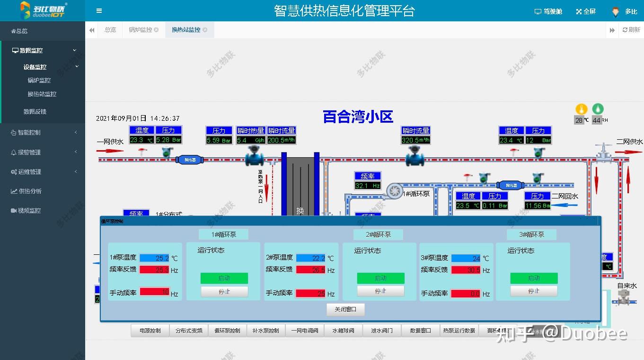
Task: Click the tab bar scroll-right arrows
Action: click(x=612, y=30)
